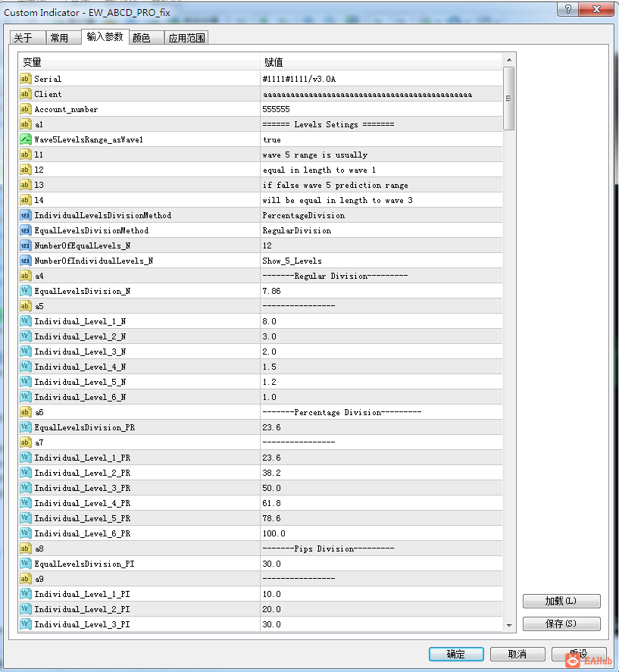619x672 pixels.
Task: Click the string icon beside Serial
Action: [25, 79]
